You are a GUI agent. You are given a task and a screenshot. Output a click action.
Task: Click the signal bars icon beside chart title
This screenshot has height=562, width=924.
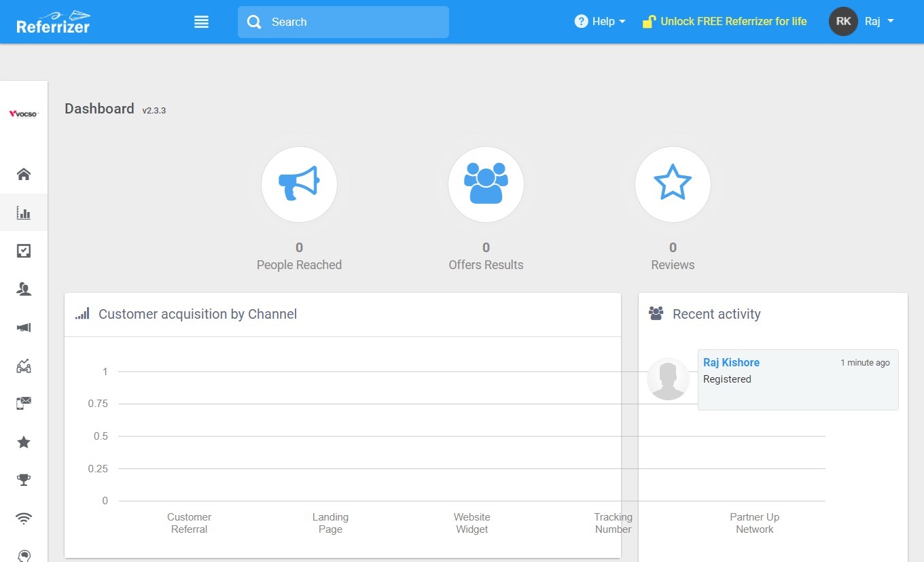point(82,314)
